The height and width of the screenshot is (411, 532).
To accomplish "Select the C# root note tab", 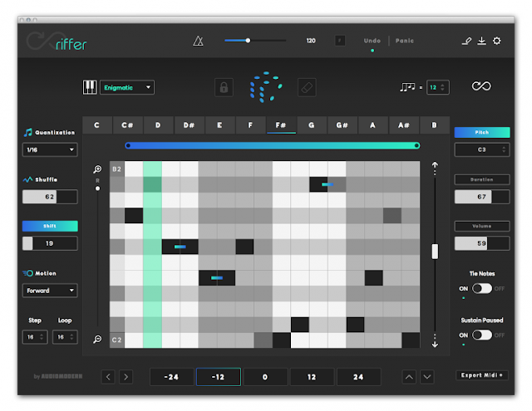I will 127,125.
